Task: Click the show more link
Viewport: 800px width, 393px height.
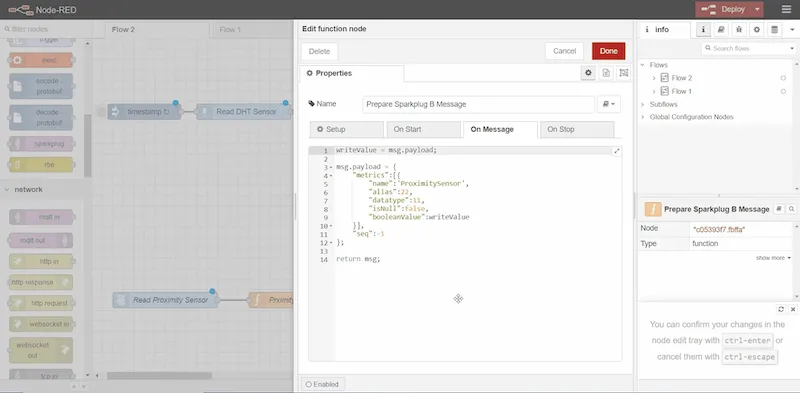Action: click(773, 258)
